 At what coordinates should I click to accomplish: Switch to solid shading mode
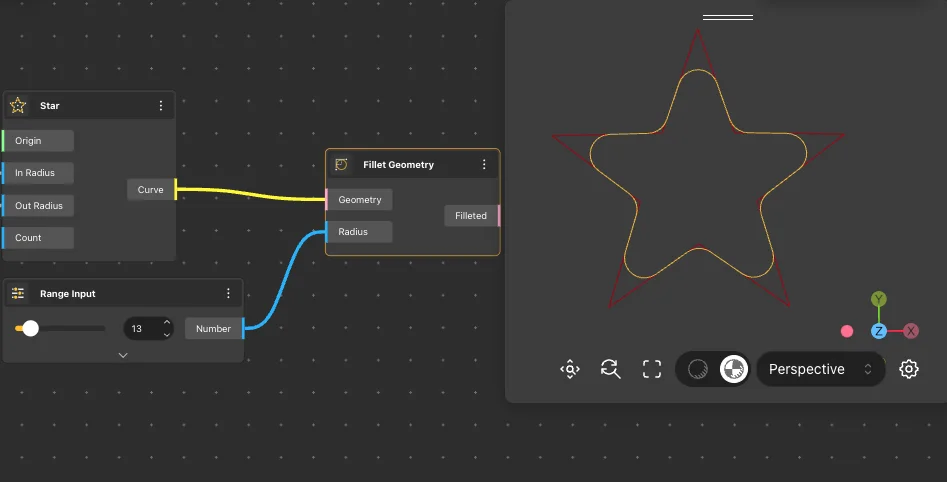[734, 369]
